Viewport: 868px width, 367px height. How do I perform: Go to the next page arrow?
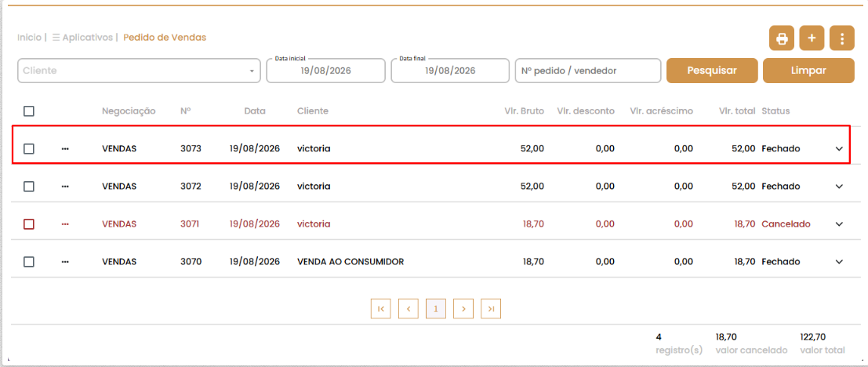coord(463,309)
